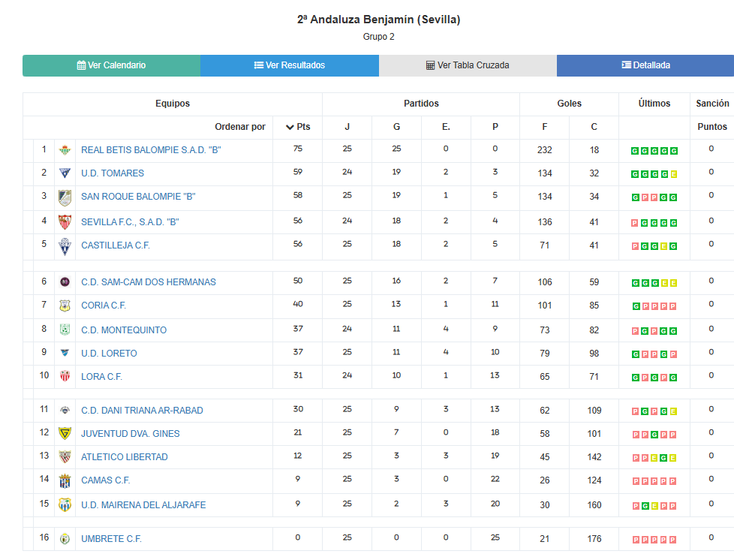Click the Grupo 2 subtitle
Viewport: 734px width, 560px height.
379,37
